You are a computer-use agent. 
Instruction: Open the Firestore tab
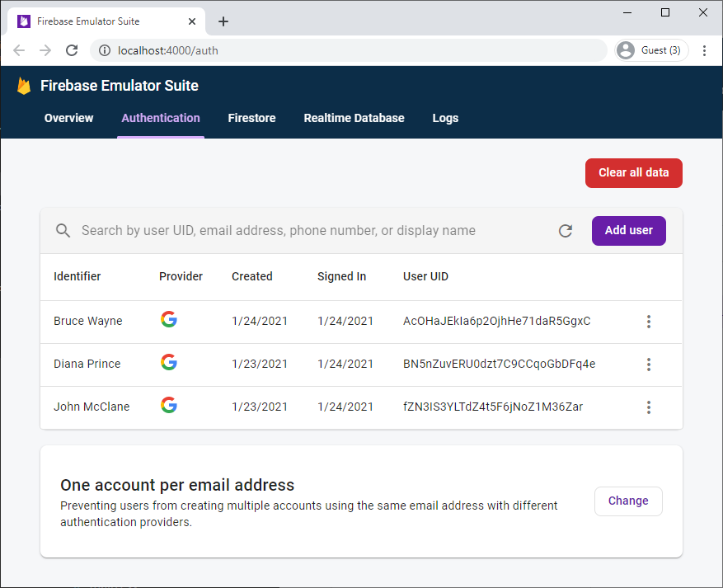[x=251, y=118]
